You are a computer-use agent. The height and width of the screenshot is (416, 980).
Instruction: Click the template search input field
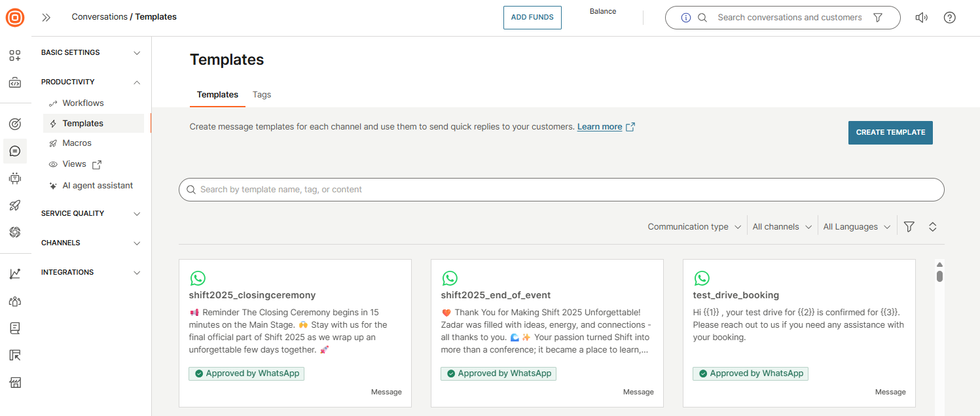(561, 190)
